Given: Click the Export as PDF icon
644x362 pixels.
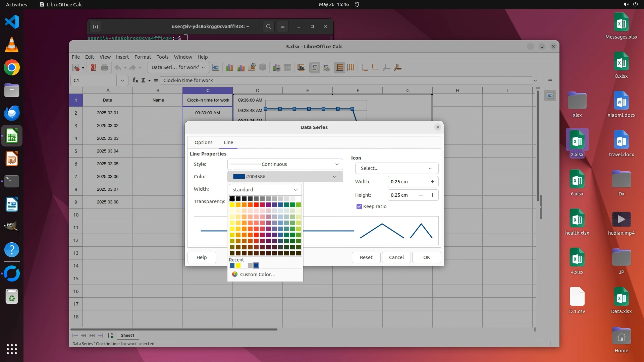Looking at the screenshot, I should coord(94,68).
